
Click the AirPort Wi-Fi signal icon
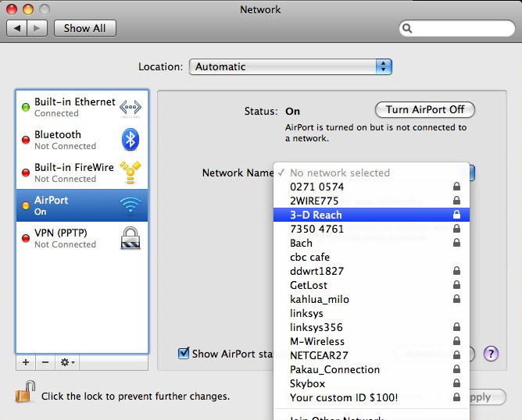130,205
